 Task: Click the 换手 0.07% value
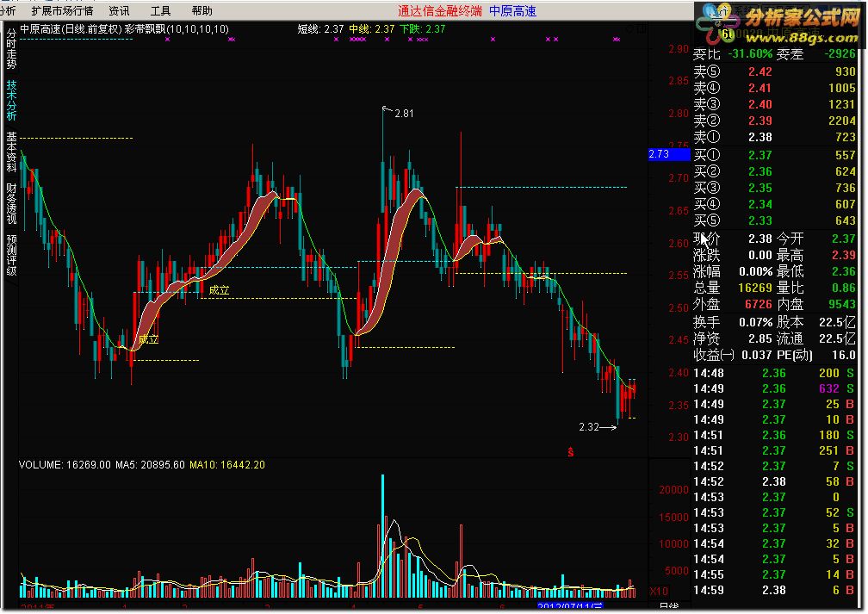(756, 322)
